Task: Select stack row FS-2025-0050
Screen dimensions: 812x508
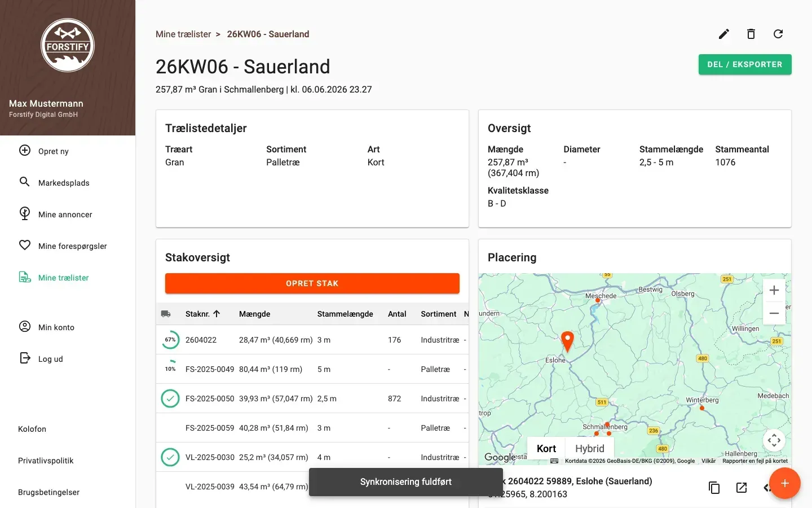Action: coord(312,398)
